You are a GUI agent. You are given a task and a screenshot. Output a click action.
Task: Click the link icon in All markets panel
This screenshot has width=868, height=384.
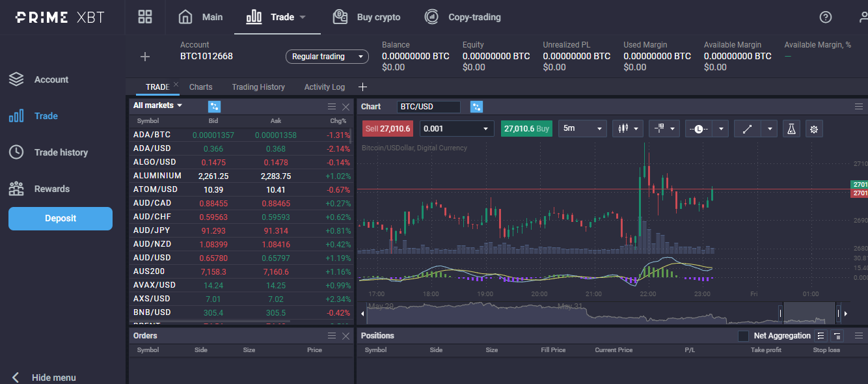click(x=214, y=106)
